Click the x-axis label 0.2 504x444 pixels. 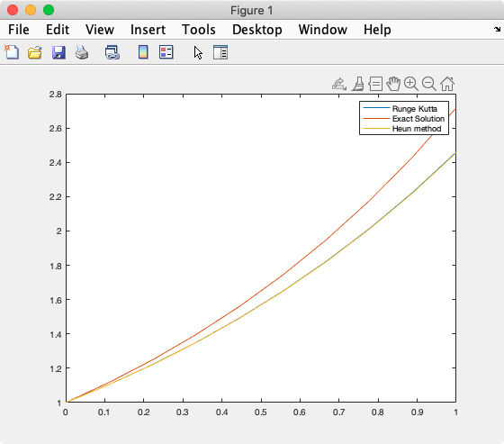[143, 412]
